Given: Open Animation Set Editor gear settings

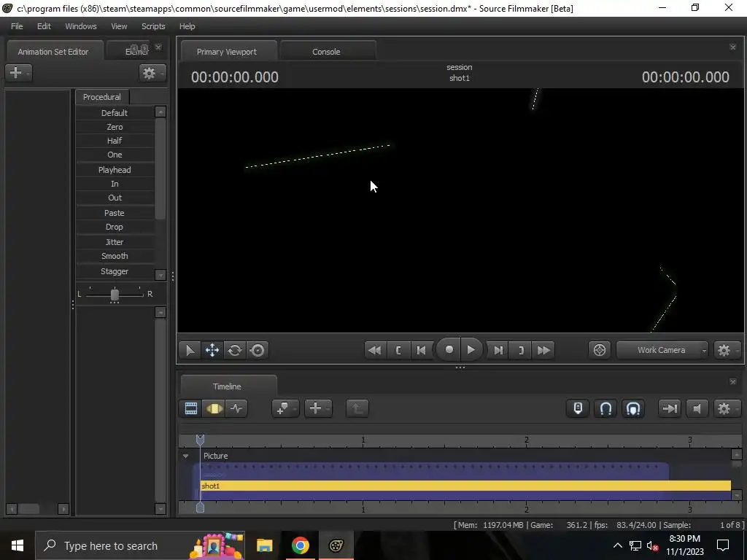Looking at the screenshot, I should 152,74.
